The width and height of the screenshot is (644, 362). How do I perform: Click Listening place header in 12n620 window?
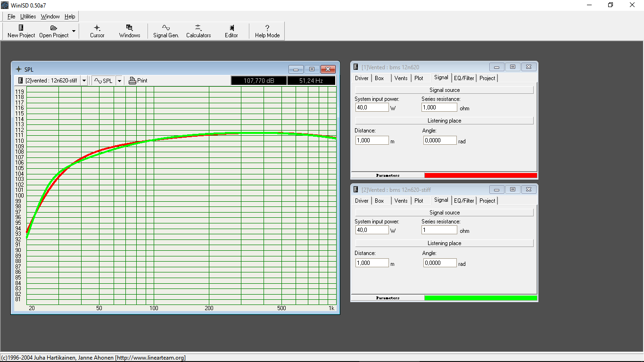(x=445, y=121)
